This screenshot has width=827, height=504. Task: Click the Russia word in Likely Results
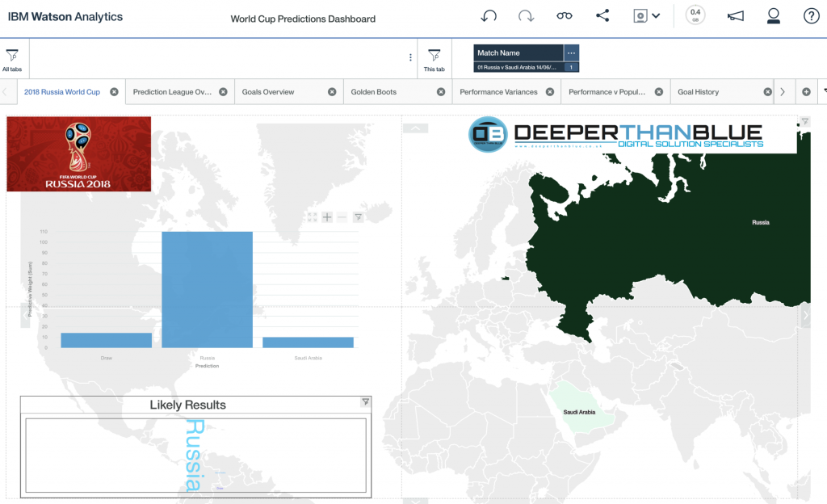[194, 456]
